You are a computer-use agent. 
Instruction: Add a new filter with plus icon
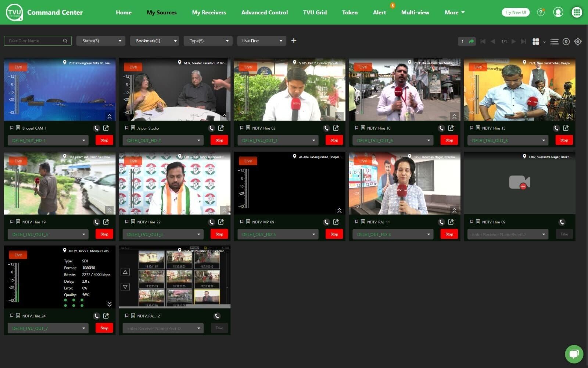(x=294, y=41)
